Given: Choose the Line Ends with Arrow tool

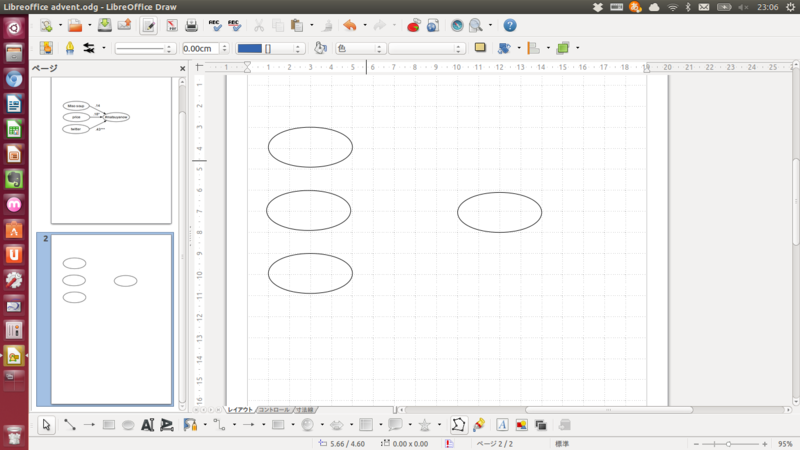Looking at the screenshot, I should [89, 424].
